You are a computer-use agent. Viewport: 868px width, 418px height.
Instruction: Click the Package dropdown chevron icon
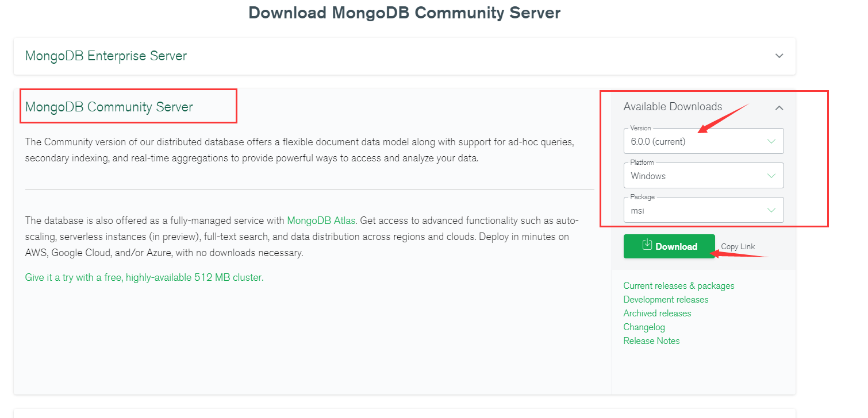772,210
